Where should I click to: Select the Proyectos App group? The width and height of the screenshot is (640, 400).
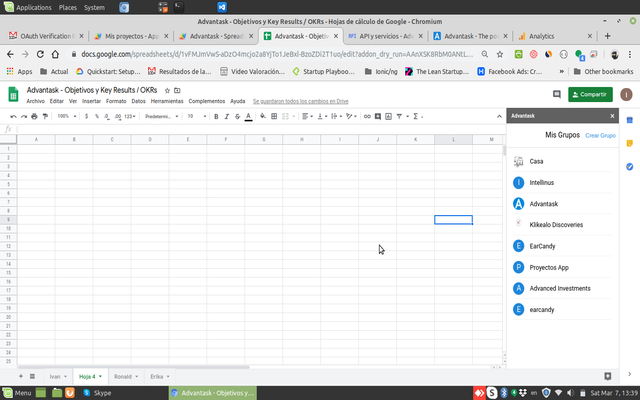[x=562, y=267]
